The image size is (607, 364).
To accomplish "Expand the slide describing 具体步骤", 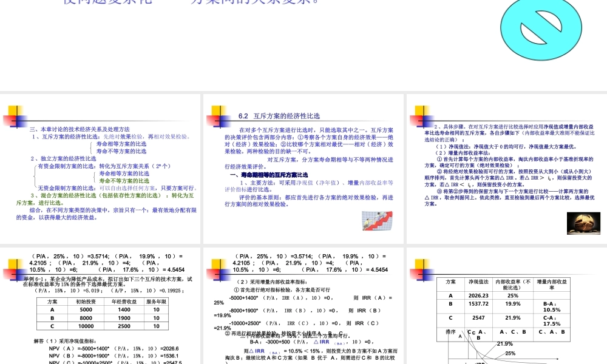I will [505, 170].
